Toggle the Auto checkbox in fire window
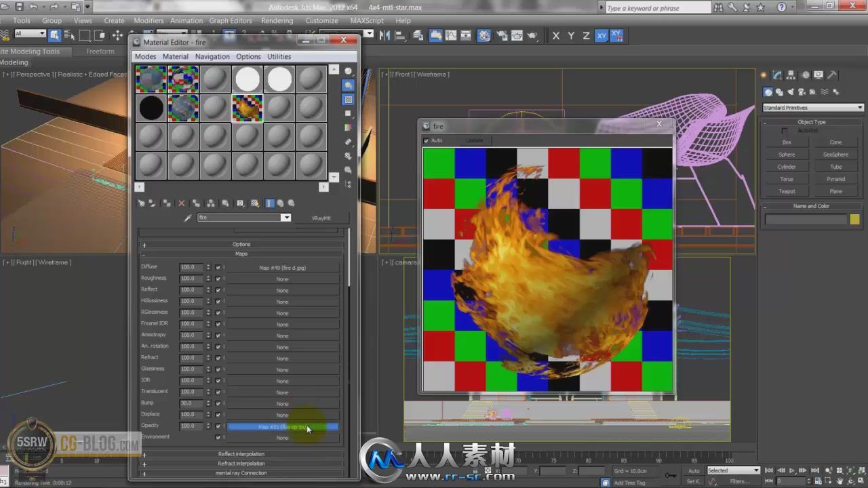The height and width of the screenshot is (488, 868). (427, 140)
